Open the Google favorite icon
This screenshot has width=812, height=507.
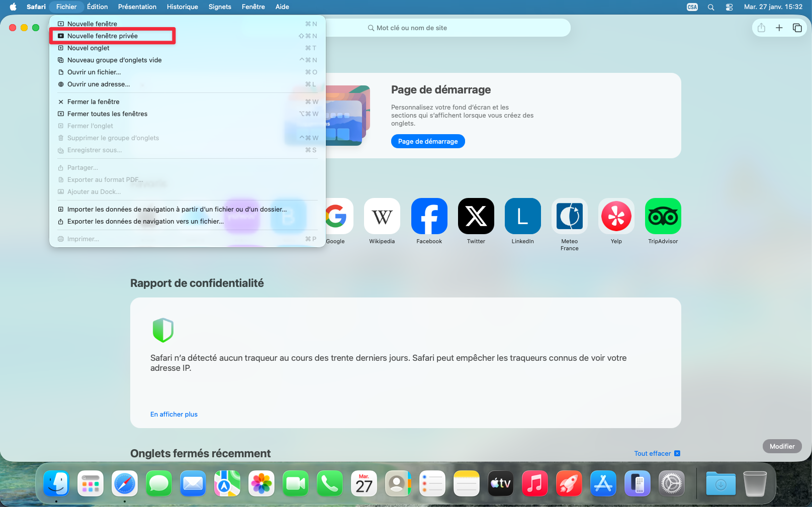pyautogui.click(x=336, y=216)
